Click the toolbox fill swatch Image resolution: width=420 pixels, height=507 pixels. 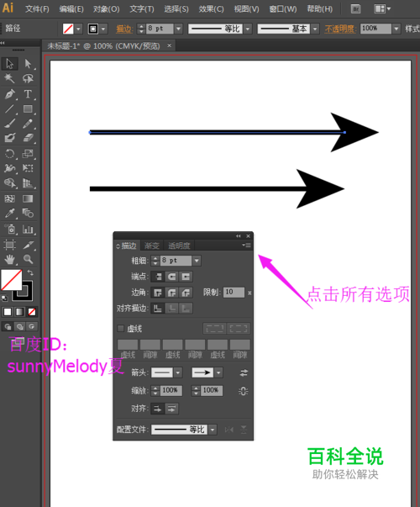(11, 280)
